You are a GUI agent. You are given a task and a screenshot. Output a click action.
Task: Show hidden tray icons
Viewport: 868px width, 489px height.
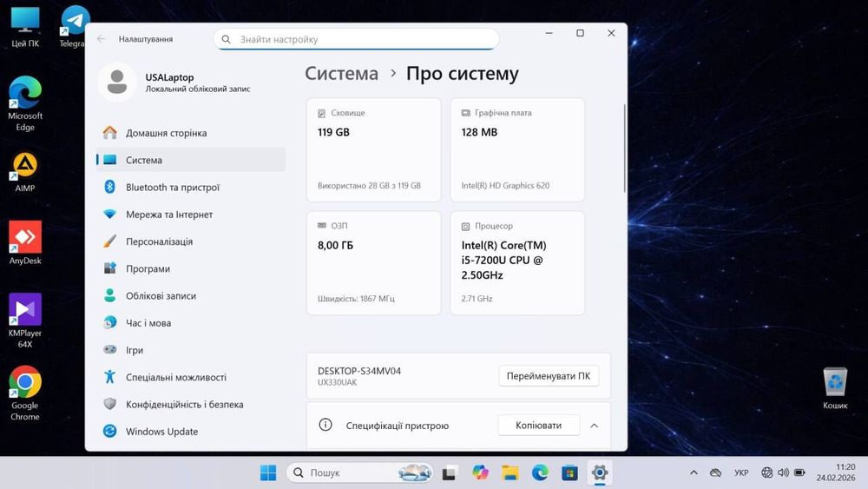pyautogui.click(x=694, y=472)
